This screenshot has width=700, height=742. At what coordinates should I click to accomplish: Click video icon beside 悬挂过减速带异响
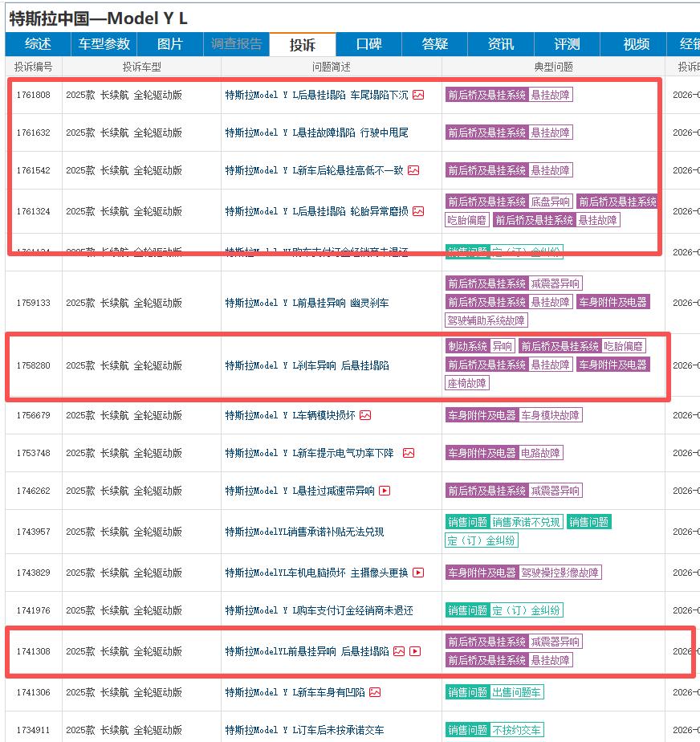(385, 491)
